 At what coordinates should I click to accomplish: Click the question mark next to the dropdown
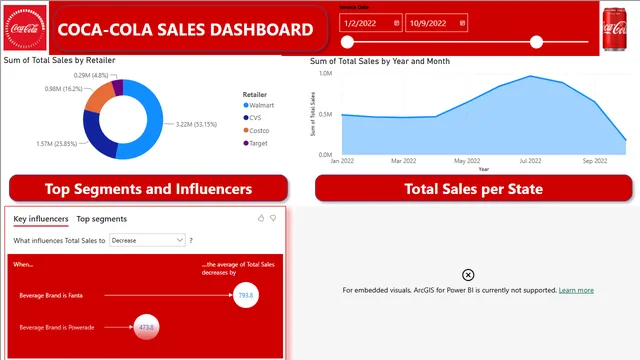(x=191, y=240)
